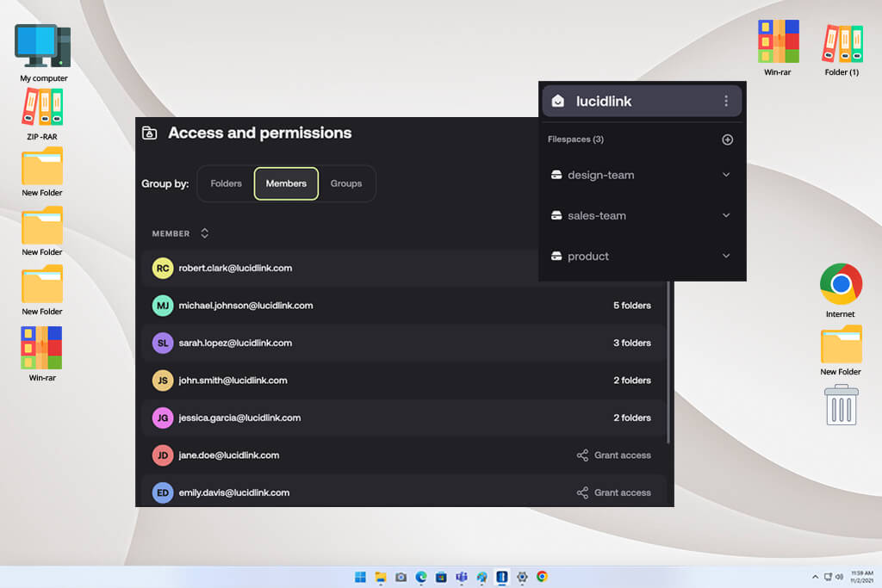Viewport: 882px width, 588px height.
Task: Click michael.johnson@lucidlink.com email
Action: click(245, 306)
